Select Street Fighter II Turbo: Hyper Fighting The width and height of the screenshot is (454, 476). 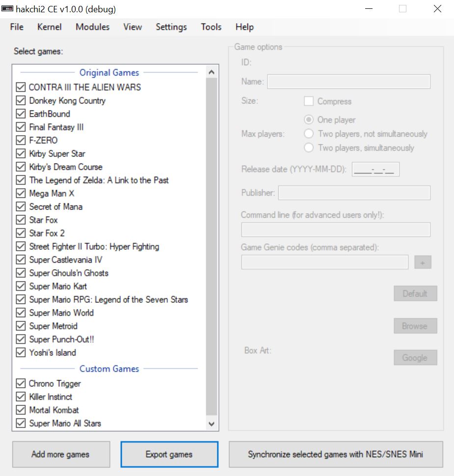[x=94, y=247]
